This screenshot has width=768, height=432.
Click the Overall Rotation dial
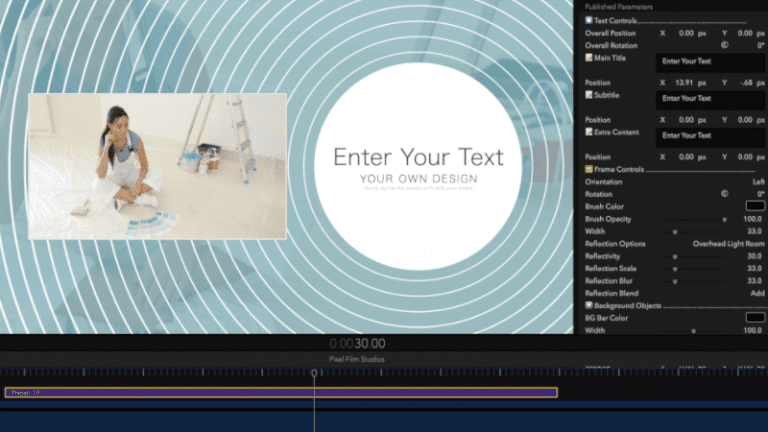point(724,45)
